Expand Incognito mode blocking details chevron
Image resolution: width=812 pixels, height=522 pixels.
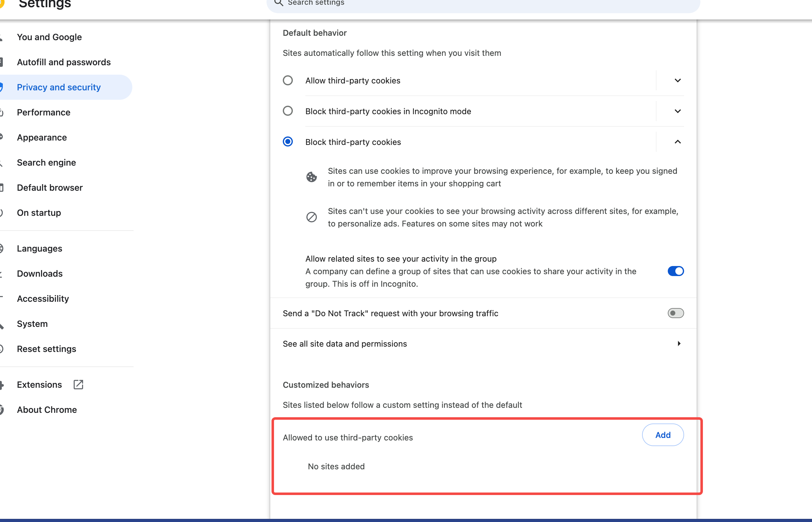[x=678, y=111]
